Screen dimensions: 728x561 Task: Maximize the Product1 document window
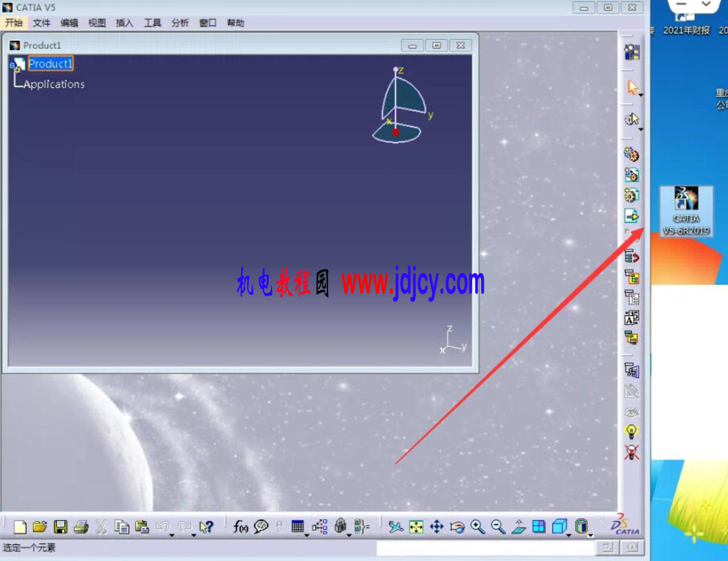437,46
